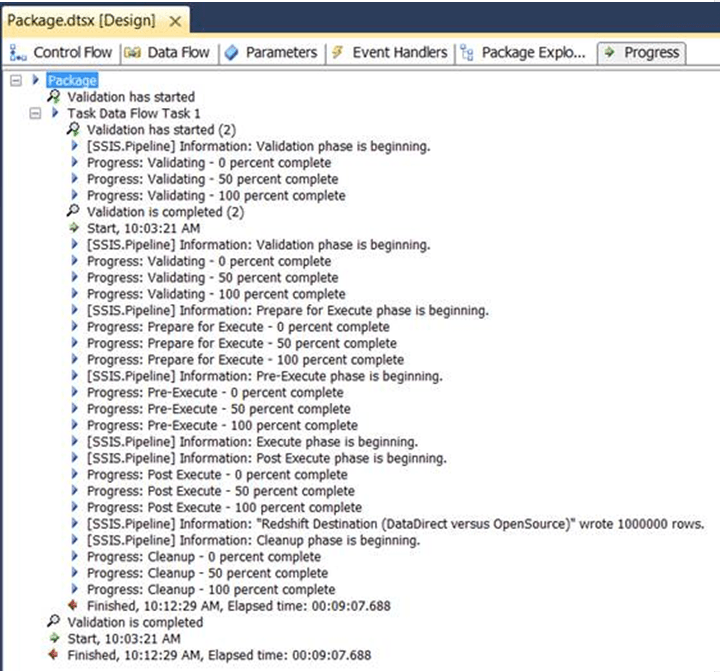This screenshot has height=672, width=720.
Task: Collapse the Package root node
Action: coord(15,80)
